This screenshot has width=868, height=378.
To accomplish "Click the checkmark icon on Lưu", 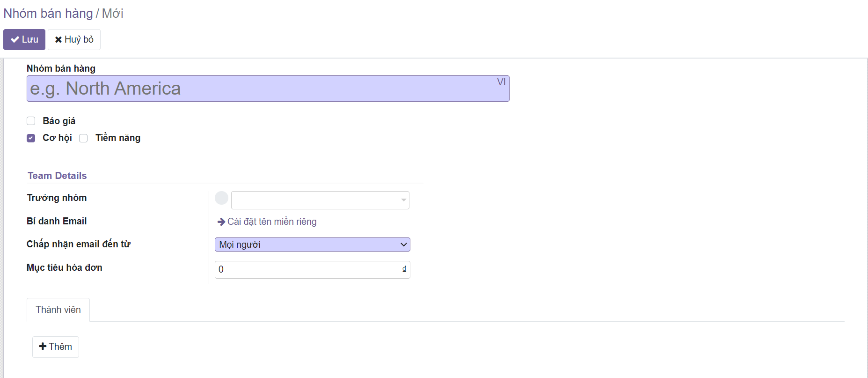I will tap(15, 40).
